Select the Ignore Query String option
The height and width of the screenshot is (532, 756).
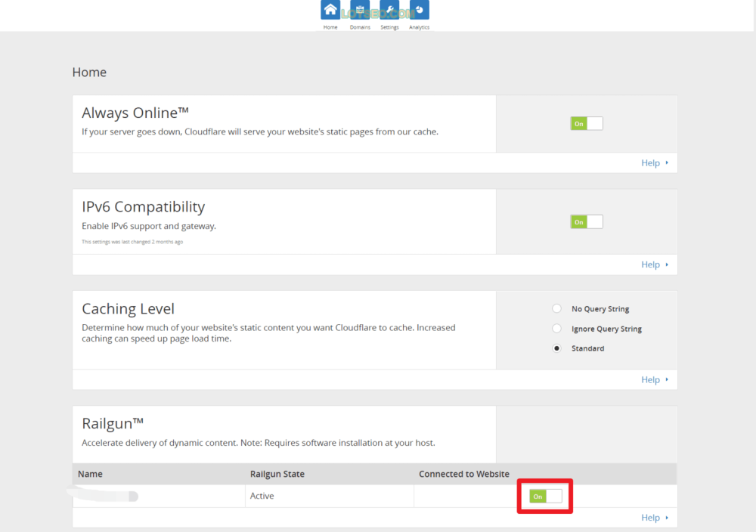click(557, 329)
